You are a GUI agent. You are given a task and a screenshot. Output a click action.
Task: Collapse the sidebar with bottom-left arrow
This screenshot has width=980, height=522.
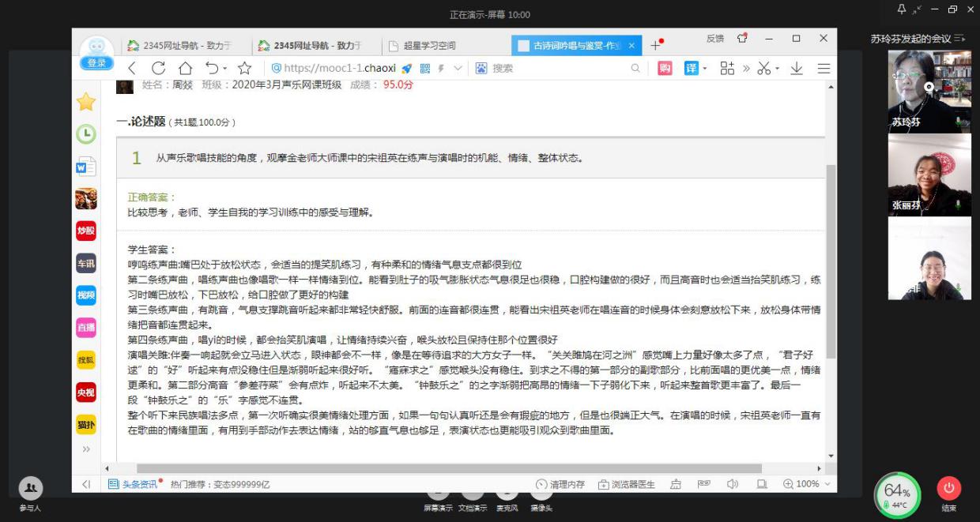[86, 484]
